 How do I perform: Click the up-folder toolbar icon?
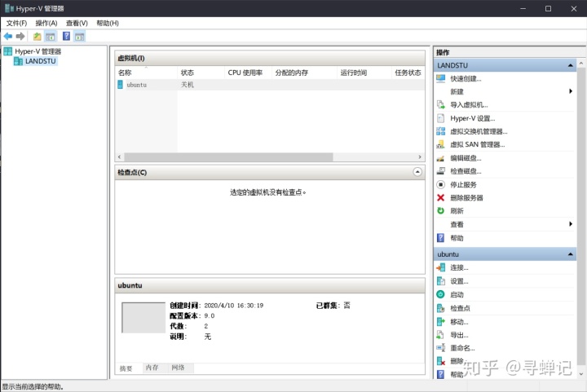(x=37, y=37)
